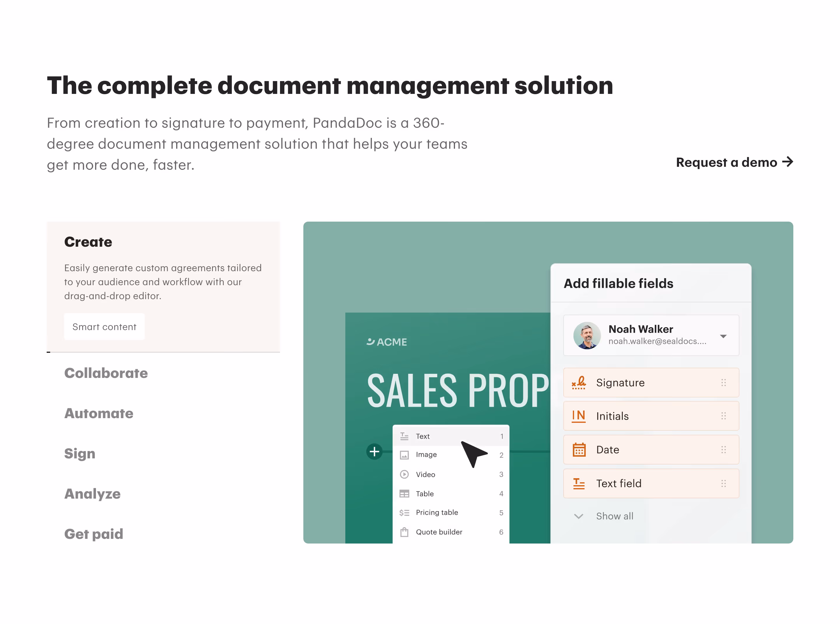The height and width of the screenshot is (624, 840).
Task: Click the arrow beside Request a demo
Action: click(x=787, y=162)
